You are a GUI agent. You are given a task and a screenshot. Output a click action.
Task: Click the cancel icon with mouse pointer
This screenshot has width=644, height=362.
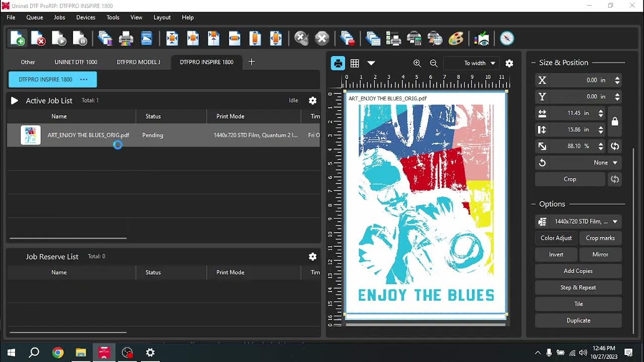click(x=301, y=38)
